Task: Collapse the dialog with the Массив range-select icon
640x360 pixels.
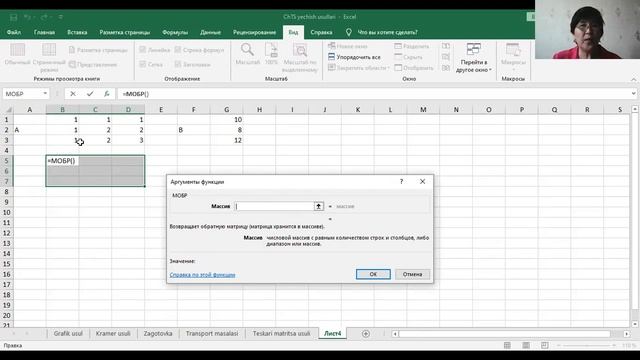Action: click(x=319, y=206)
